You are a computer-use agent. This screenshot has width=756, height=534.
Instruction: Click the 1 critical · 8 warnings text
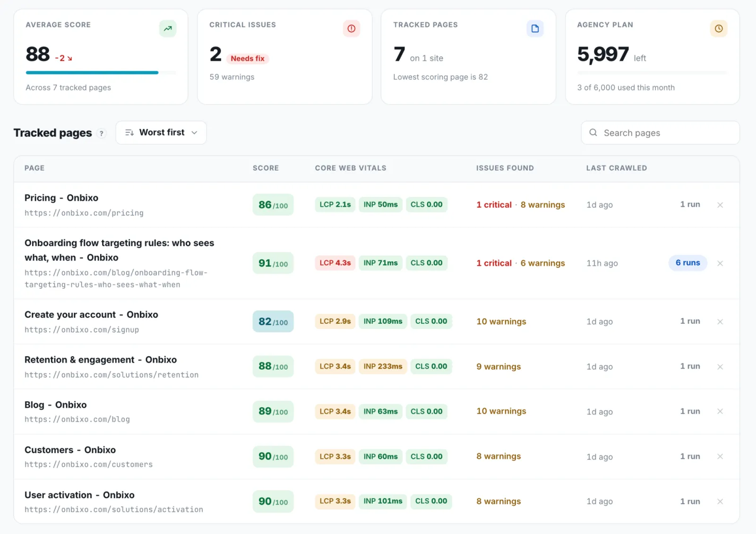pos(521,205)
